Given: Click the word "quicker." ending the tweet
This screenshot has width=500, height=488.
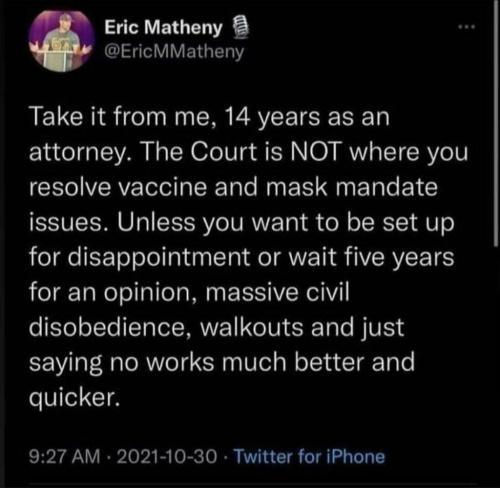Looking at the screenshot, I should pos(74,398).
